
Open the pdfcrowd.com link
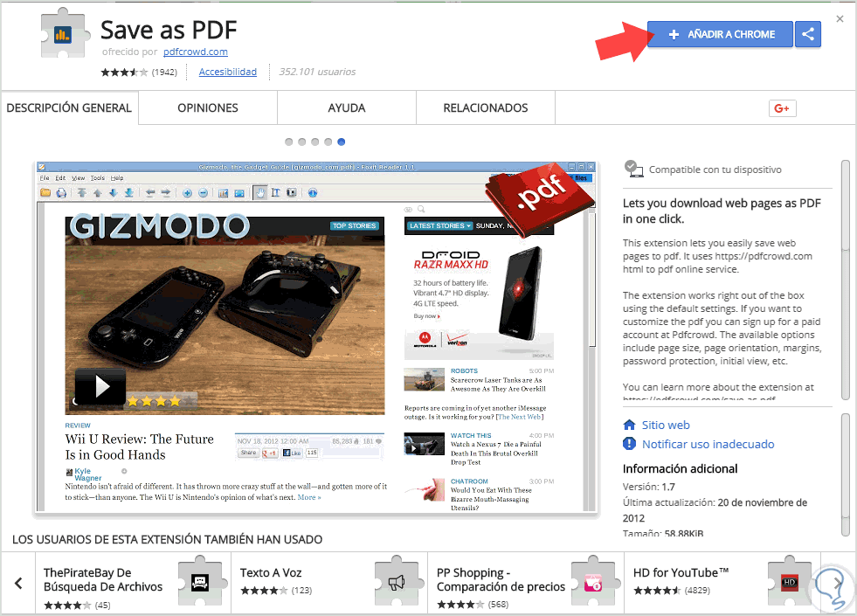click(x=196, y=52)
